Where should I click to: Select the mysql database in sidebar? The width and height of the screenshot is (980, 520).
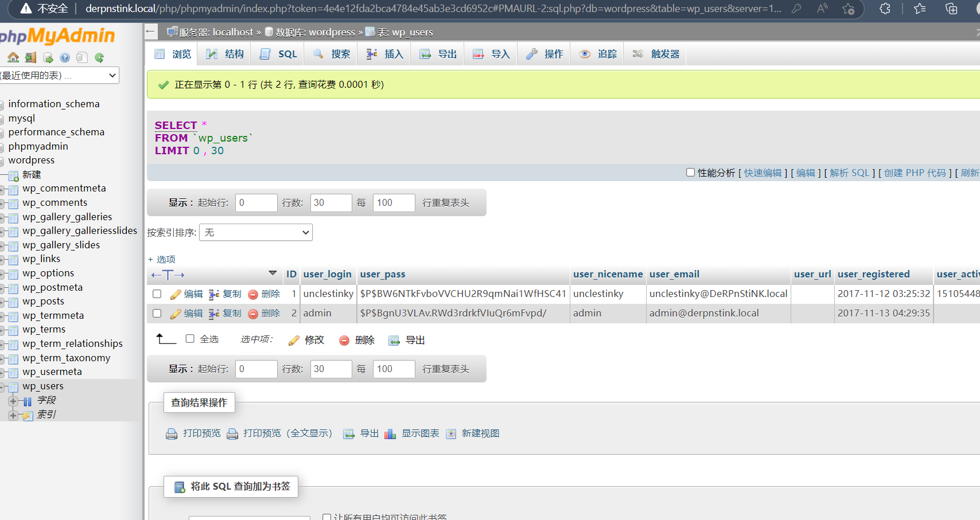coord(22,118)
